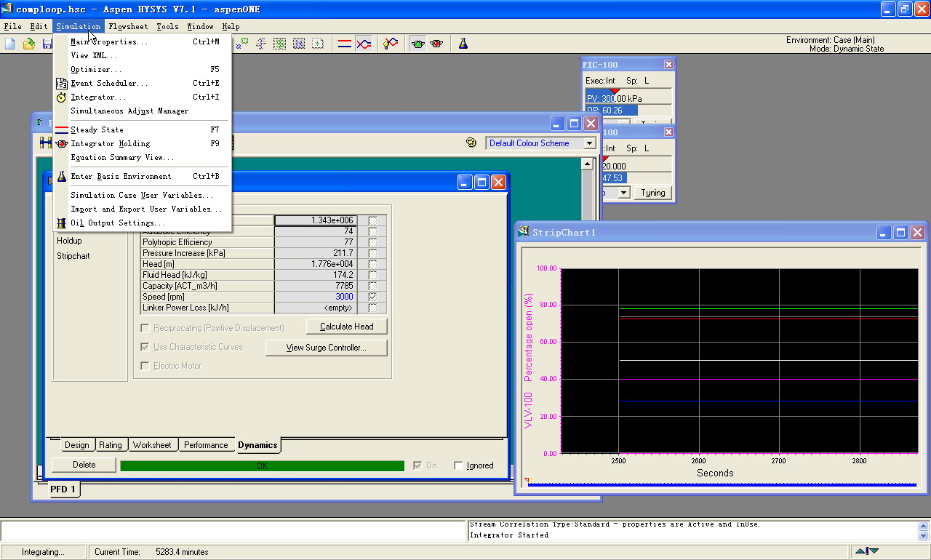This screenshot has width=931, height=560.
Task: Choose View XML from Simulation menu
Action: (x=143, y=56)
